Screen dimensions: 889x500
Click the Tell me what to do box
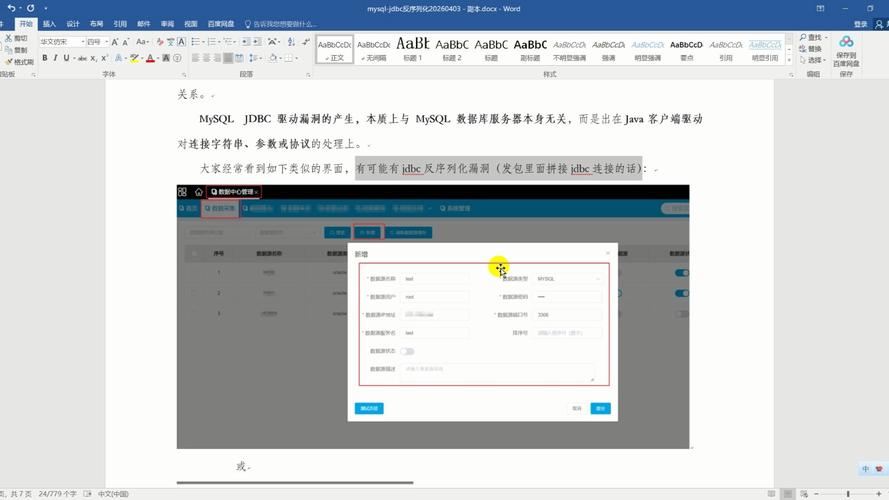[281, 24]
